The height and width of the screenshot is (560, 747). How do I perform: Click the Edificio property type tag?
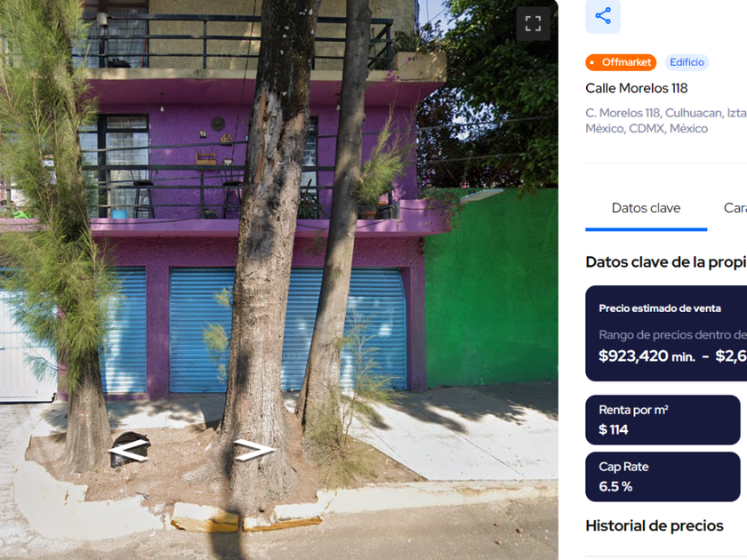point(687,62)
